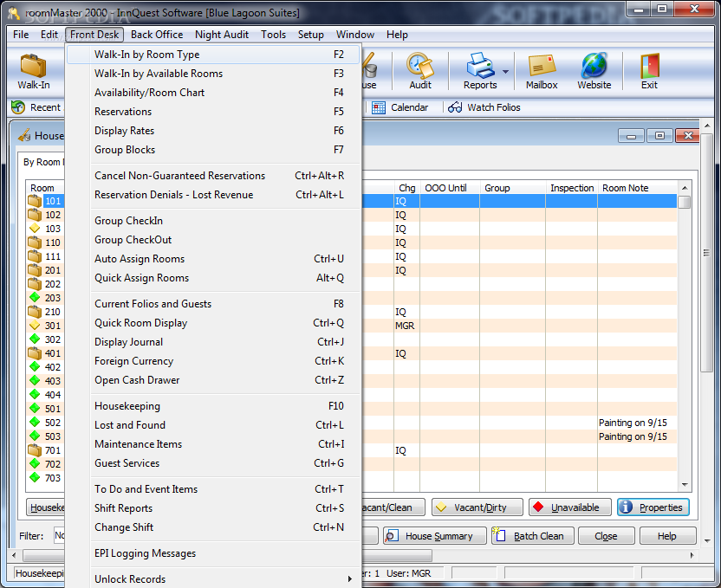Click room 301 yellow diamond icon
Screen dimensions: 721x588
[35, 326]
